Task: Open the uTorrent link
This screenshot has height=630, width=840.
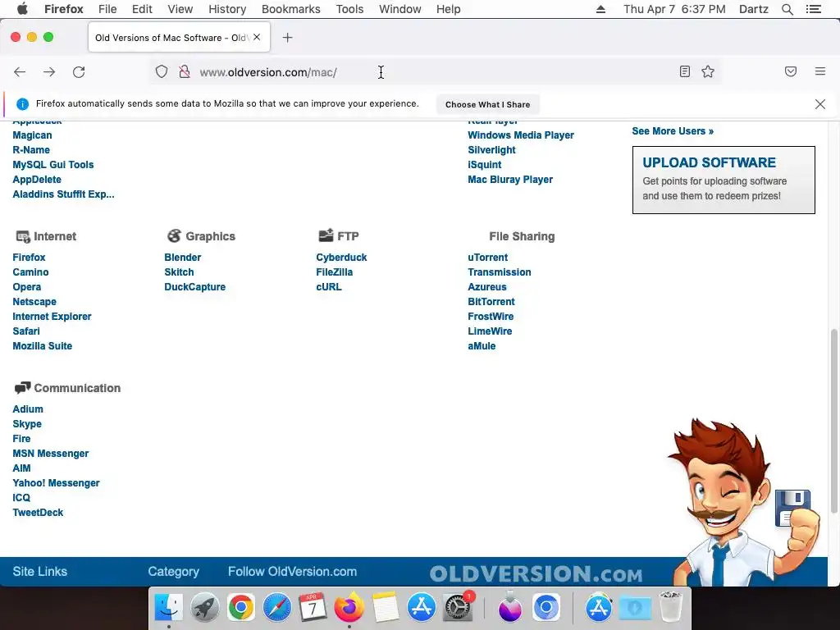Action: (487, 258)
